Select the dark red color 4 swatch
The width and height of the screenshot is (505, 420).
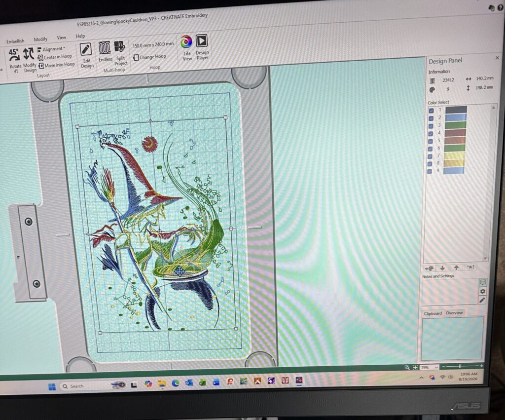455,132
